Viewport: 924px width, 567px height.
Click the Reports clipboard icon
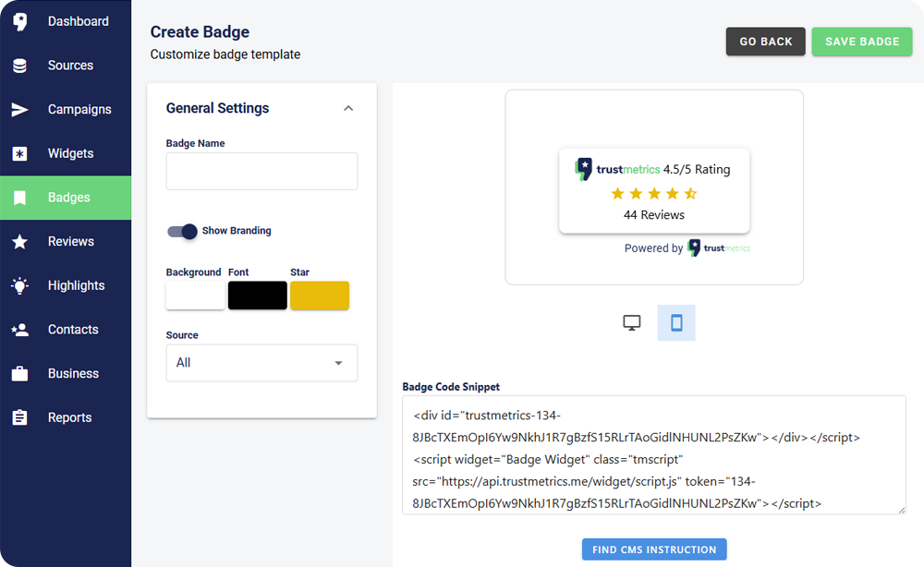point(19,417)
